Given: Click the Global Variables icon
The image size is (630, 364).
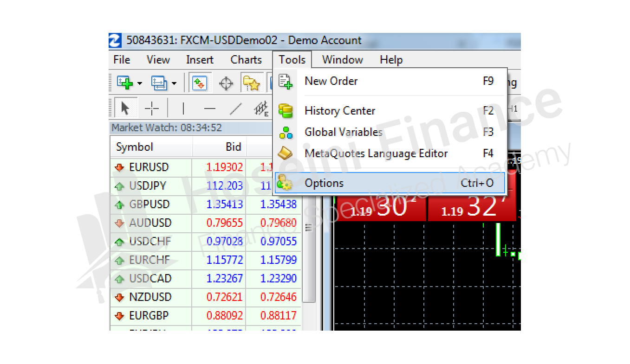Looking at the screenshot, I should (286, 133).
